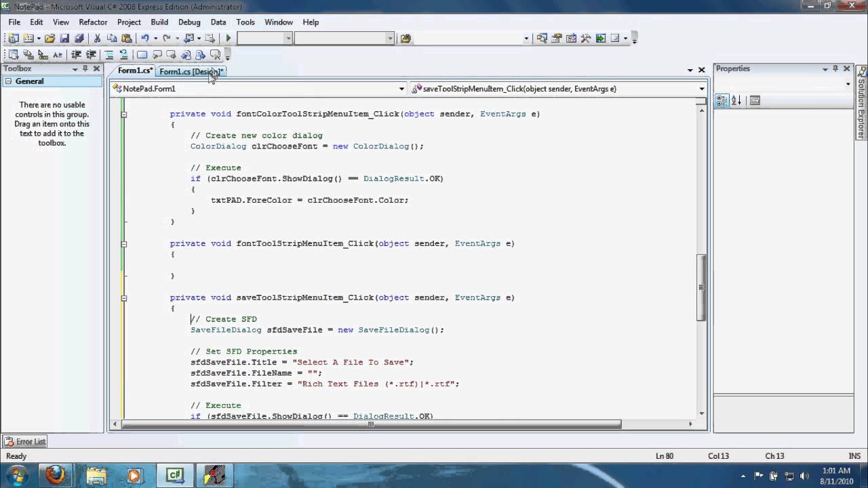Click the Decrease Indent icon

(x=76, y=55)
